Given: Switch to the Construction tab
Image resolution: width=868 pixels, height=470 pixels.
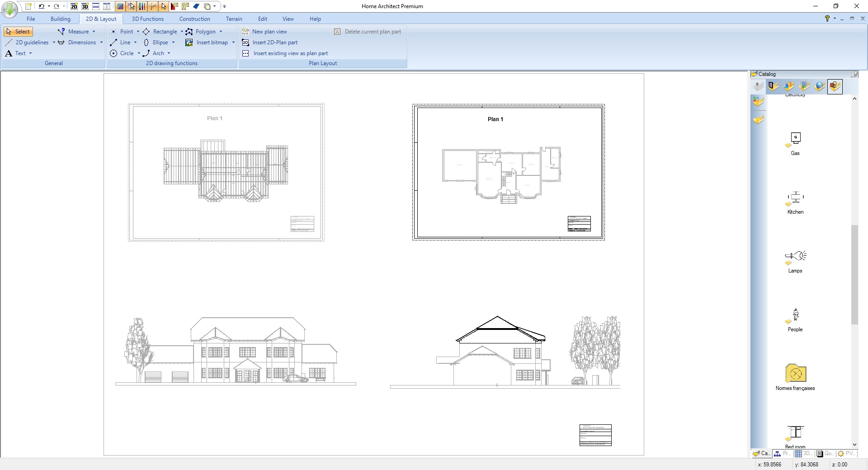Looking at the screenshot, I should pyautogui.click(x=194, y=19).
